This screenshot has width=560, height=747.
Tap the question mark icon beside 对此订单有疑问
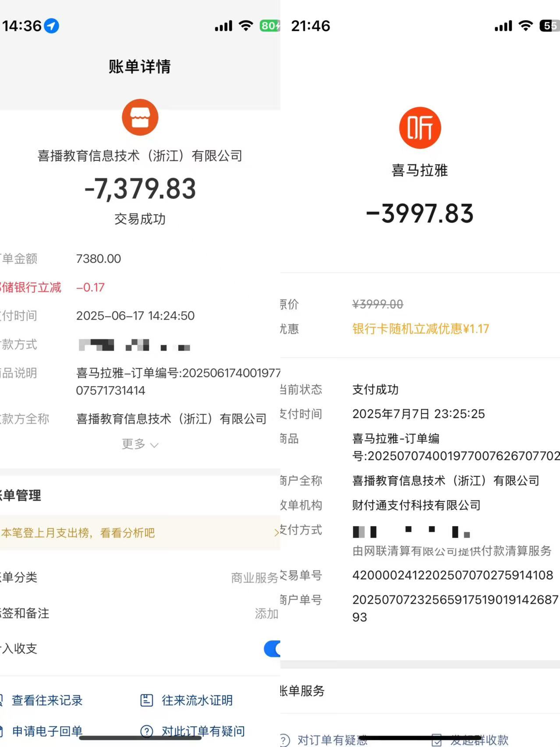tap(146, 731)
